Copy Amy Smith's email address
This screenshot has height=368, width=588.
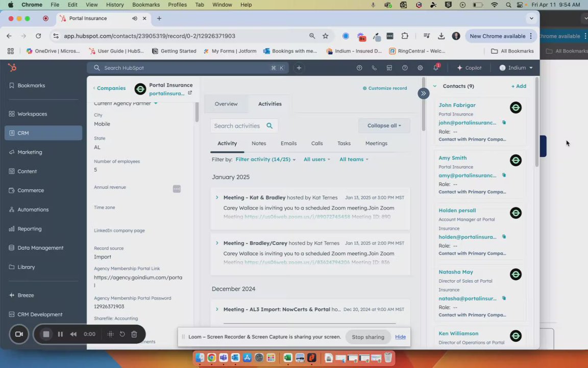504,175
